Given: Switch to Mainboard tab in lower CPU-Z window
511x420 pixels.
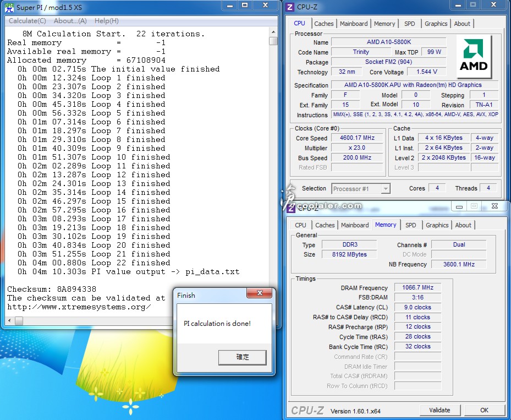Looking at the screenshot, I should pos(355,225).
